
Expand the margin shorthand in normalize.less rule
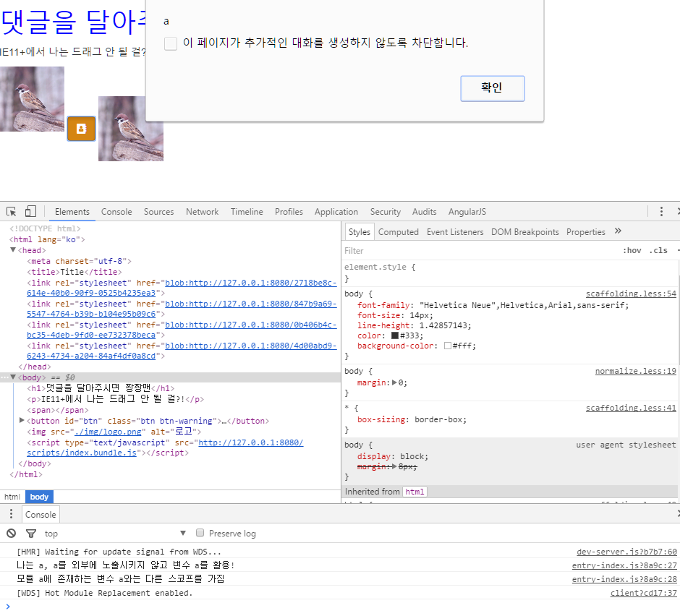(x=394, y=382)
